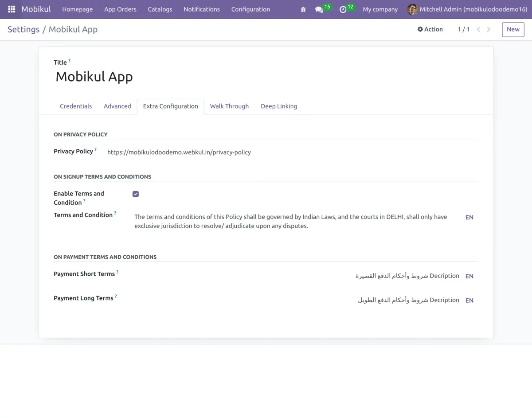Viewport: 532px width, 418px height.
Task: Open the conversations chat icon
Action: [x=319, y=9]
